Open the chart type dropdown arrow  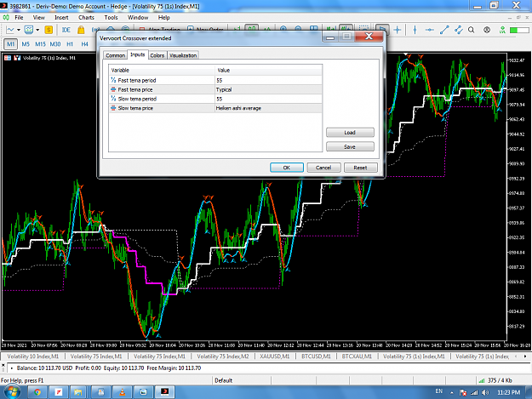(19, 30)
